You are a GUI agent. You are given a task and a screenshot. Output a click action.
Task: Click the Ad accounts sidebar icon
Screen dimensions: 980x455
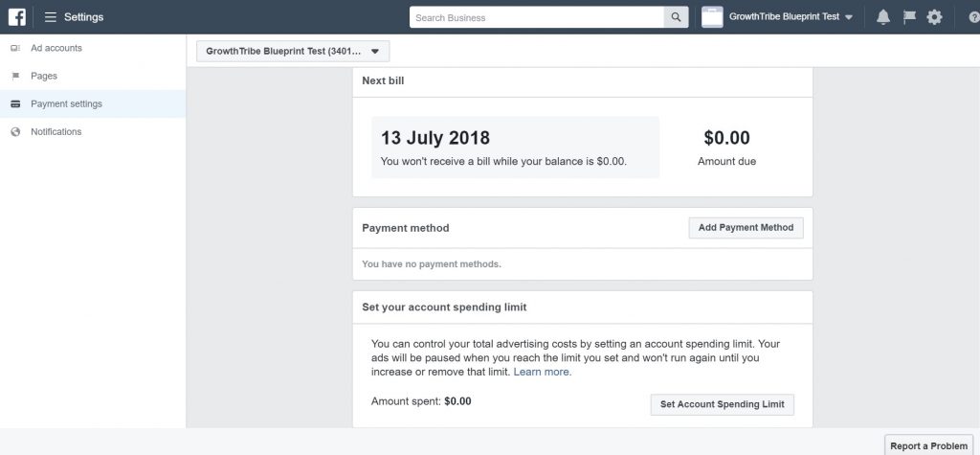(15, 48)
